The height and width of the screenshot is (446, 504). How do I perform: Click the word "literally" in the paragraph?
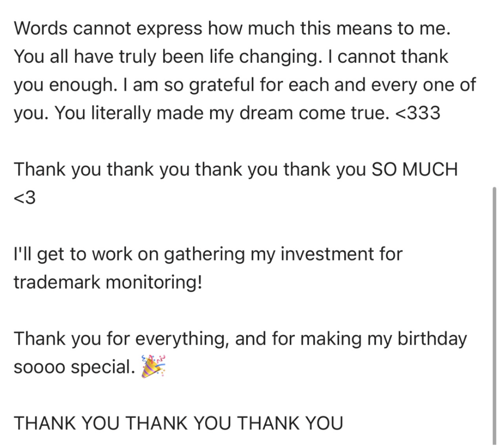point(121,113)
